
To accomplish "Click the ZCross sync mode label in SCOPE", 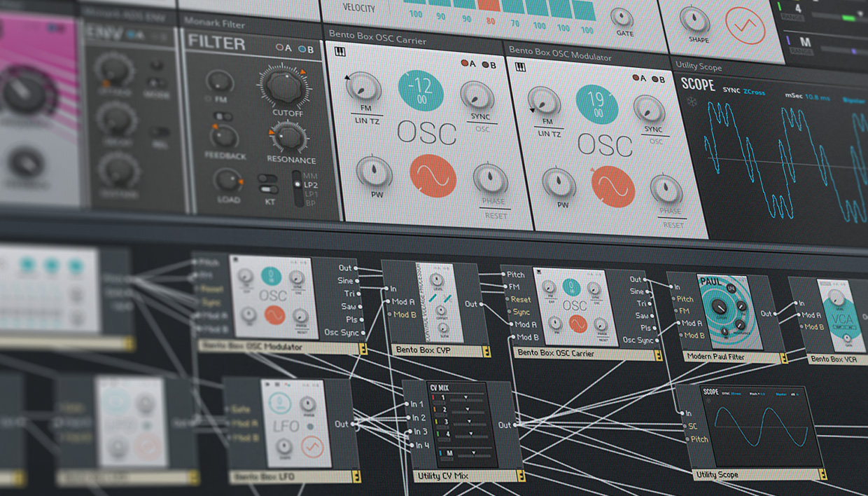I will pos(755,92).
